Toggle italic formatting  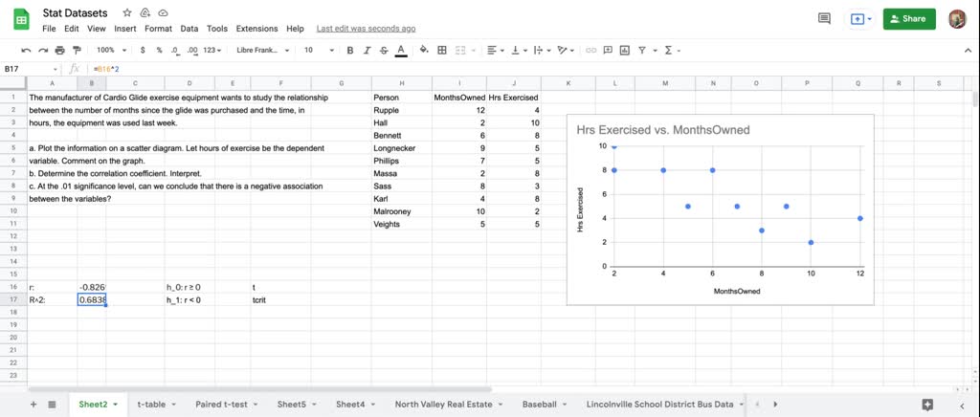pos(367,50)
